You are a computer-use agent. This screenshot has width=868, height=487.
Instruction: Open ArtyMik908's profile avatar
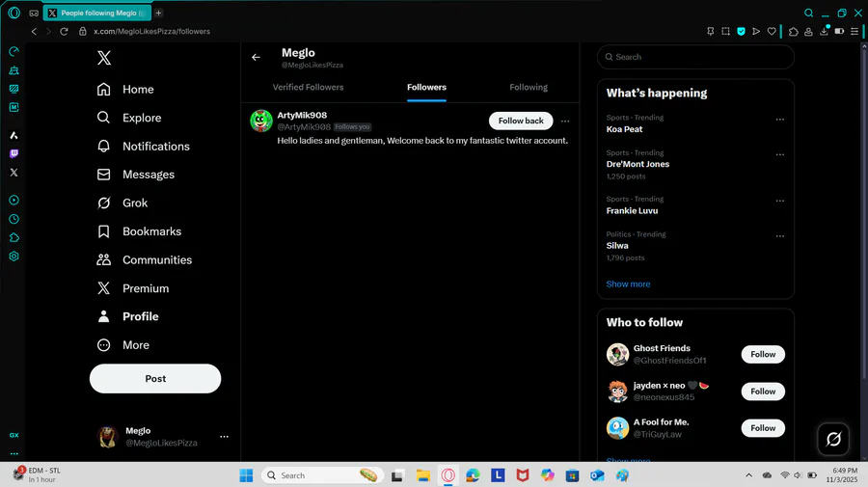click(261, 121)
